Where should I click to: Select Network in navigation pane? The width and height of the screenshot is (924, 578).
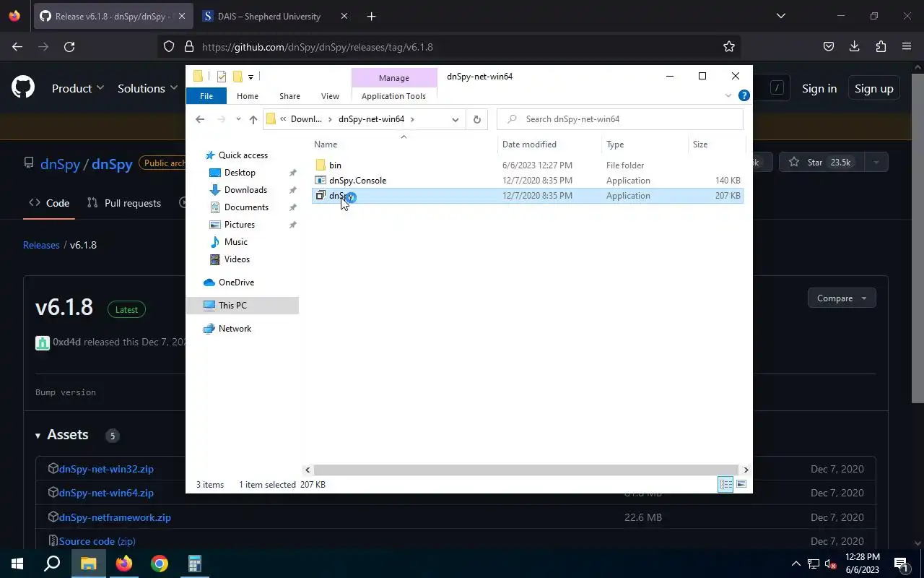(x=235, y=329)
